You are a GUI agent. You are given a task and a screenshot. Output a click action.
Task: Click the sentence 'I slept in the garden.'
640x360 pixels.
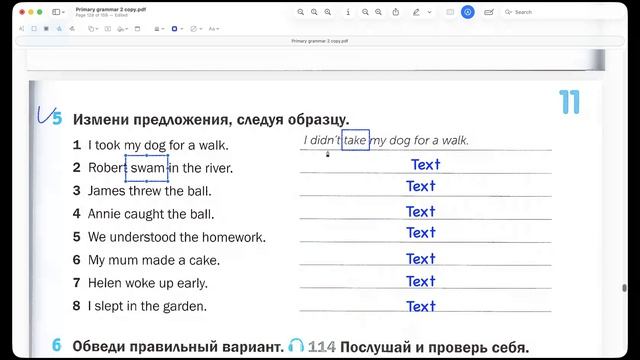147,306
